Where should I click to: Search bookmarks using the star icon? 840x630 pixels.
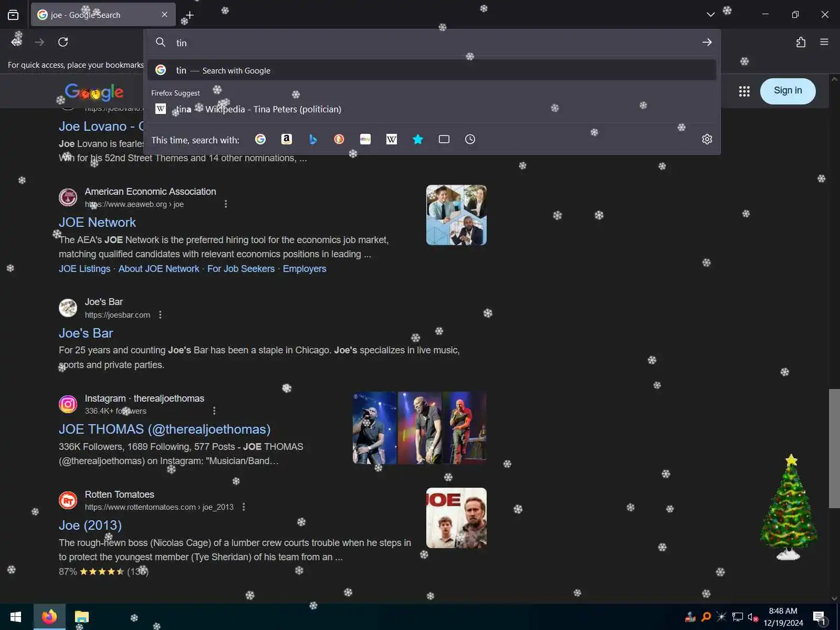[418, 139]
